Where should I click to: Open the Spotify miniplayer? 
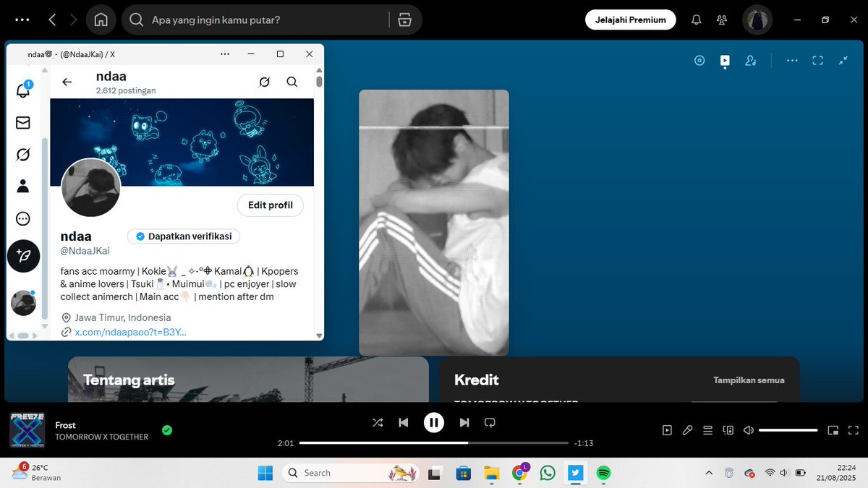[833, 430]
